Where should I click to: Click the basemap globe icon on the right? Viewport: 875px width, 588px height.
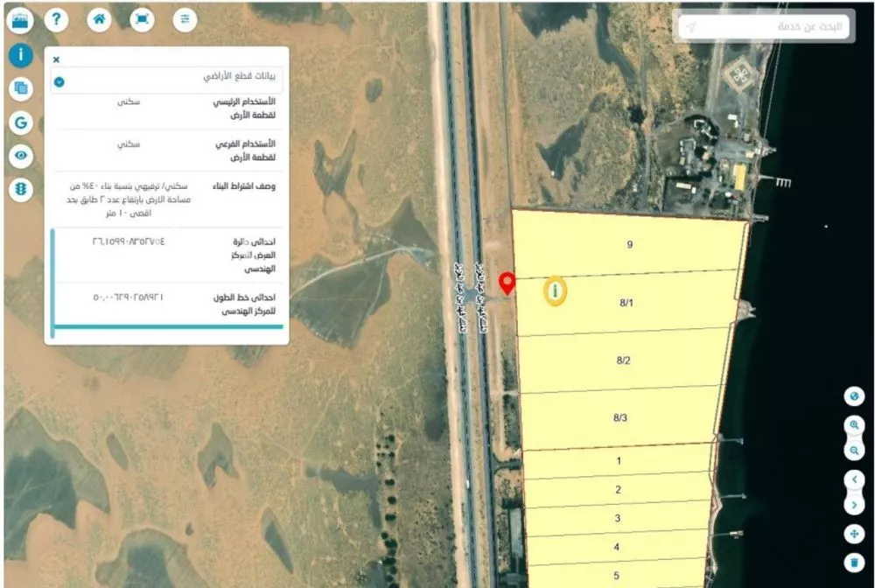(855, 395)
